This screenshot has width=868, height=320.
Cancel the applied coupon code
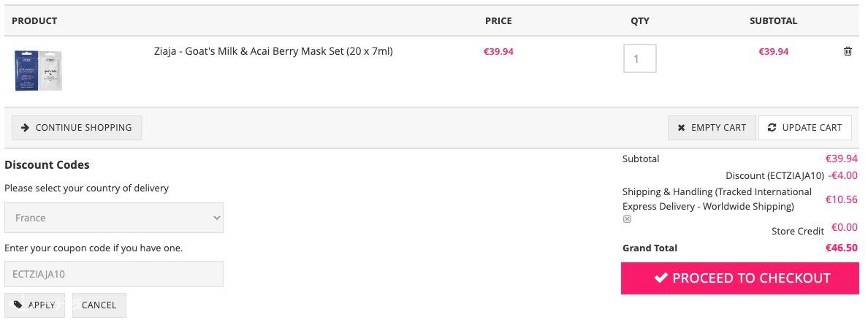(x=99, y=305)
